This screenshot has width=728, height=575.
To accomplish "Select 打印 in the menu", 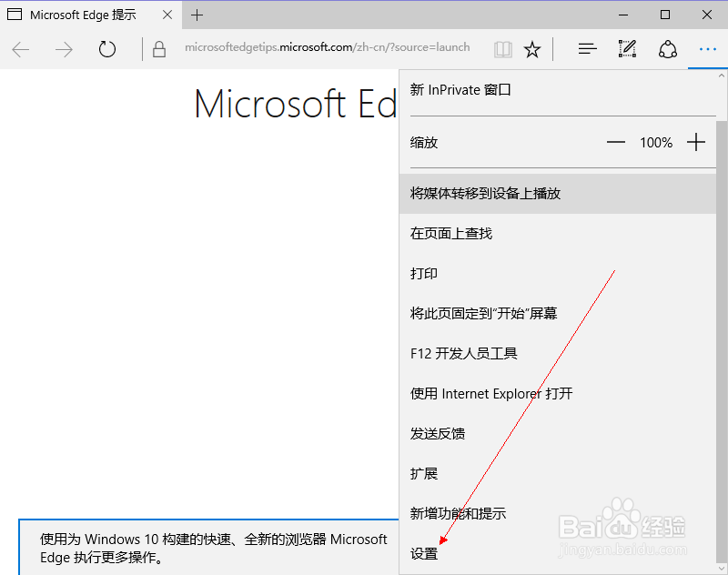I will pyautogui.click(x=558, y=273).
